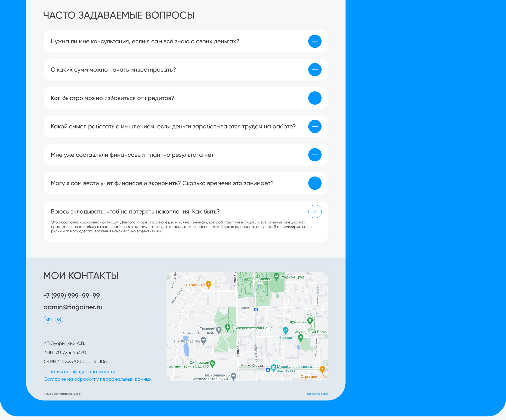The height and width of the screenshot is (420, 506).
Task: Open the answer about working with mindset
Action: [x=315, y=127]
